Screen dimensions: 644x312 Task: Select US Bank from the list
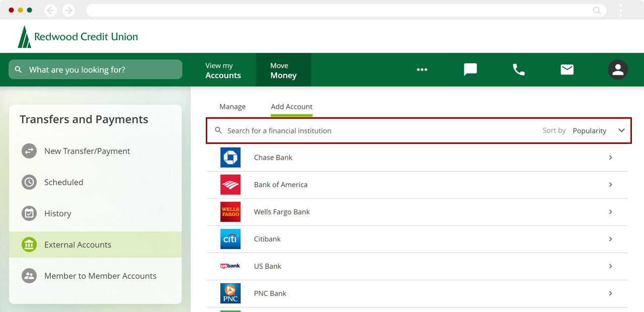417,266
